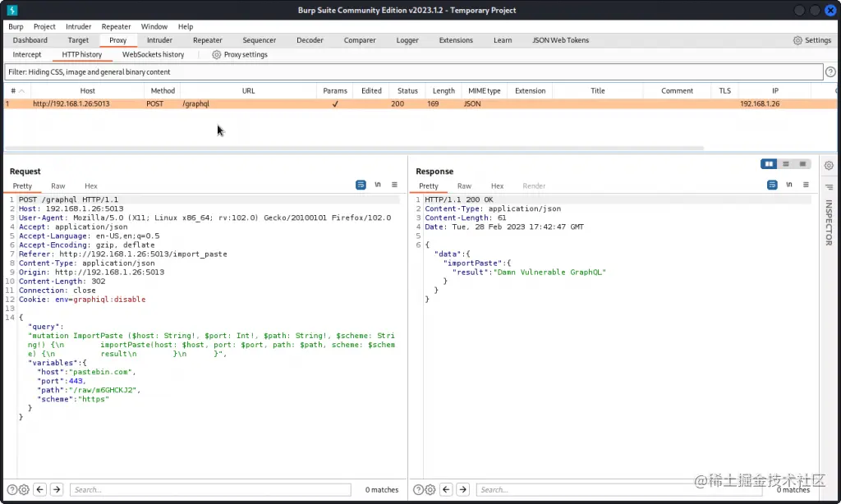Expand the Inspector side panel
This screenshot has height=504, width=841.
coord(829,222)
